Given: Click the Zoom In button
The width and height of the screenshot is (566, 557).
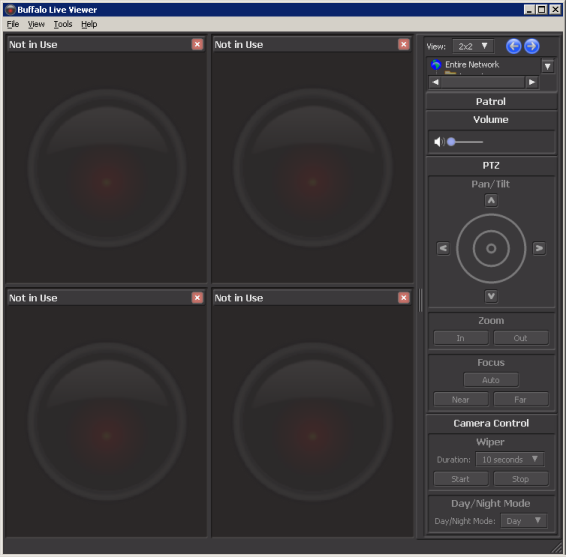Looking at the screenshot, I should click(x=461, y=338).
